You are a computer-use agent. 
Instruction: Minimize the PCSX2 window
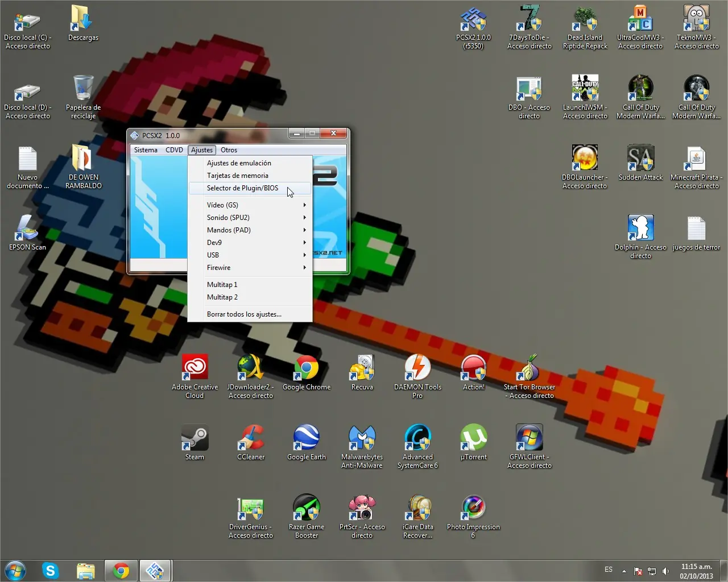(296, 134)
